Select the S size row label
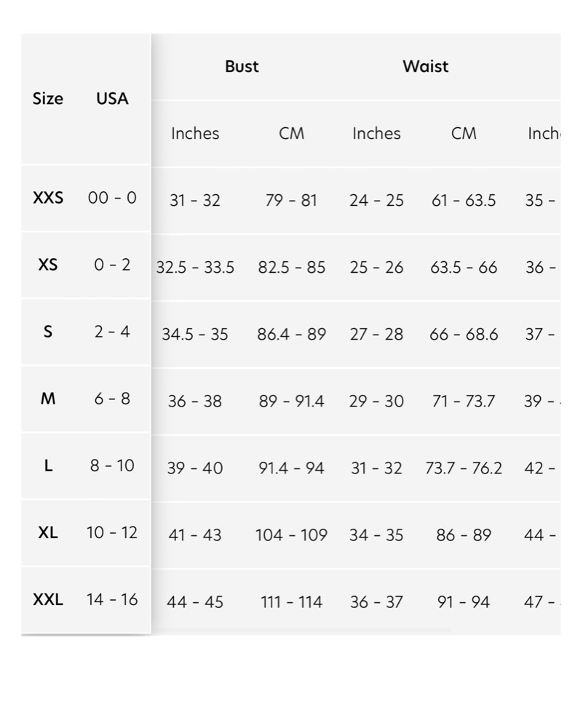Viewport: 583px width, 728px height. click(x=48, y=332)
